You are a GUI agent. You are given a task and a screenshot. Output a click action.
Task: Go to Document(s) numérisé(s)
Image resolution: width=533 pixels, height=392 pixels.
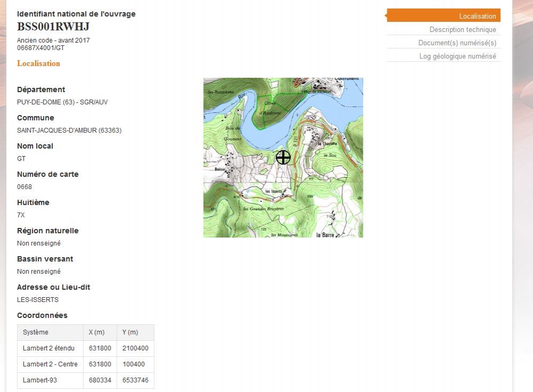coord(457,43)
